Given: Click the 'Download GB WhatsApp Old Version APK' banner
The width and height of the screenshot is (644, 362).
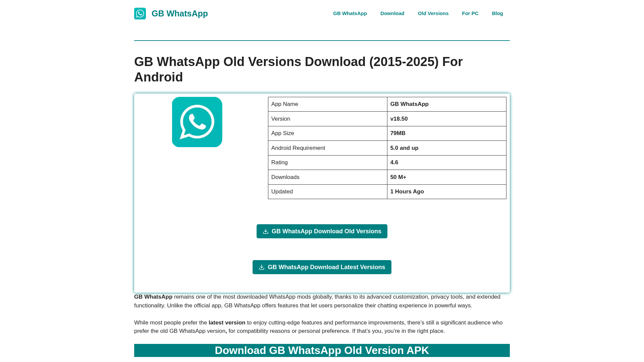Looking at the screenshot, I should tap(322, 350).
